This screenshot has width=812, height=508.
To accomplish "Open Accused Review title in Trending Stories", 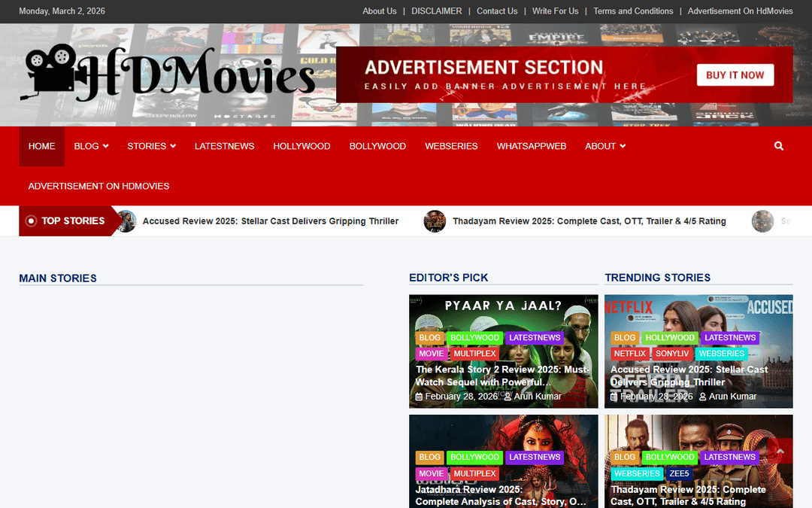I will pos(689,376).
